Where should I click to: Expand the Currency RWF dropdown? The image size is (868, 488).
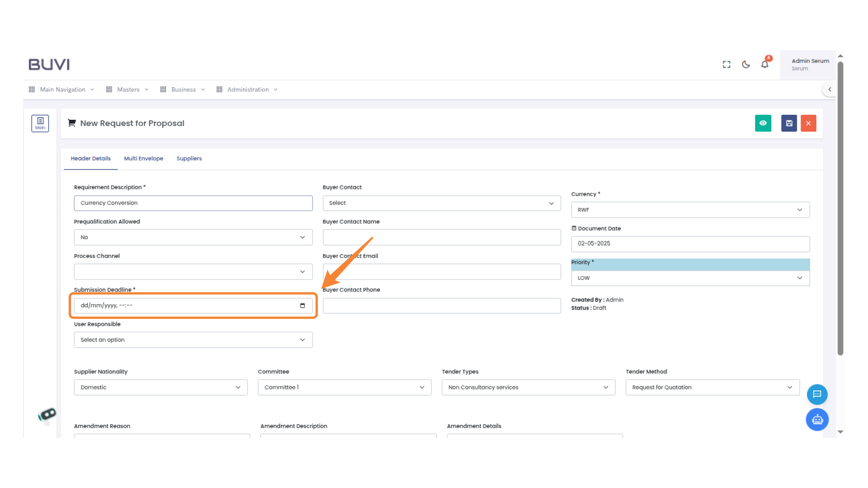tap(690, 210)
